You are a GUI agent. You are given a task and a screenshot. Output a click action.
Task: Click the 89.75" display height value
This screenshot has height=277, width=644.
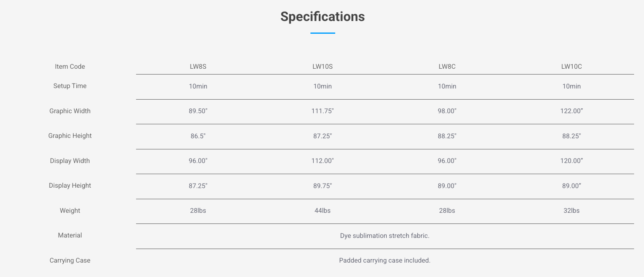322,186
